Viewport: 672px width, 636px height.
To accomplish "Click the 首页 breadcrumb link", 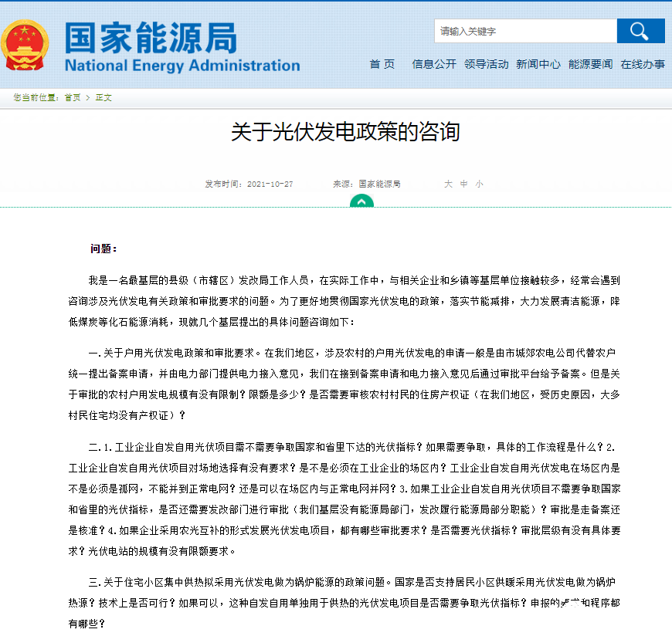I will (x=72, y=98).
